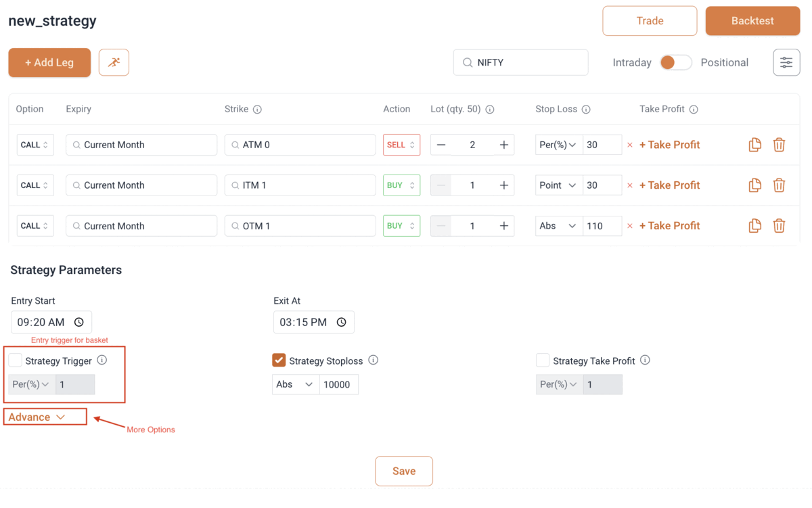The width and height of the screenshot is (812, 508).
Task: Click the Backtest button
Action: point(752,21)
